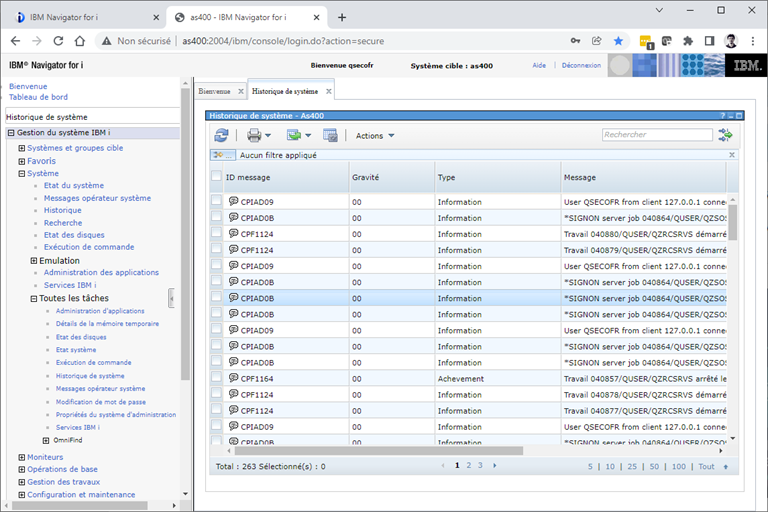
Task: Refresh the system history table
Action: 221,135
